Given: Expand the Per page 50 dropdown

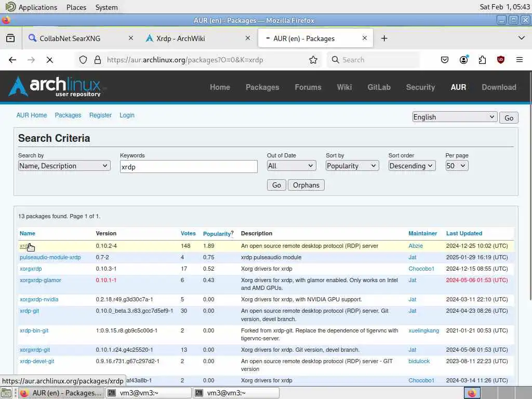Looking at the screenshot, I should tap(457, 166).
